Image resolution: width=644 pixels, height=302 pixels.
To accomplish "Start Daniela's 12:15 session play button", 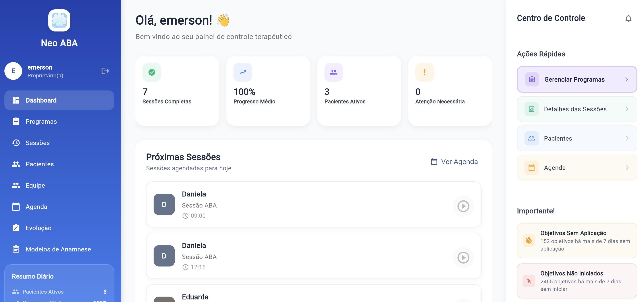I will pos(463,257).
